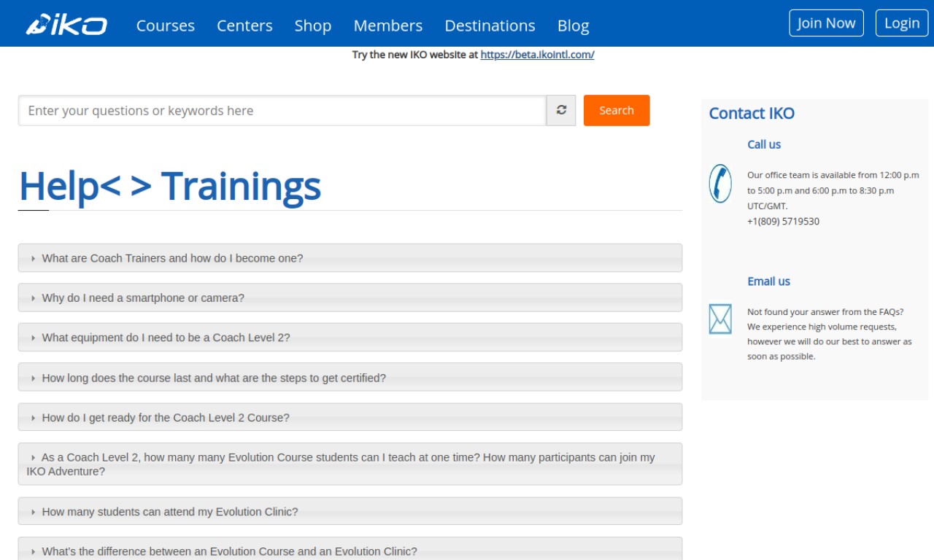Viewport: 934px width, 560px height.
Task: Click the 'Help< > Trainings' page heading
Action: pos(170,185)
